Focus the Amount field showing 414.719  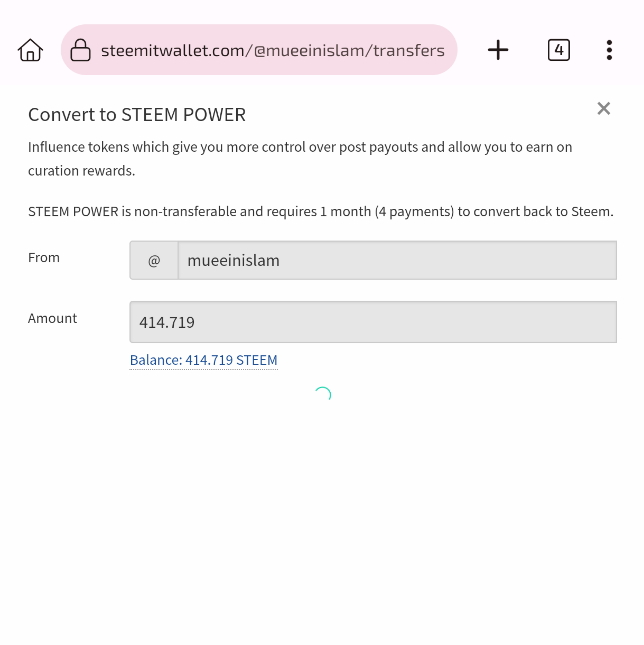(373, 322)
